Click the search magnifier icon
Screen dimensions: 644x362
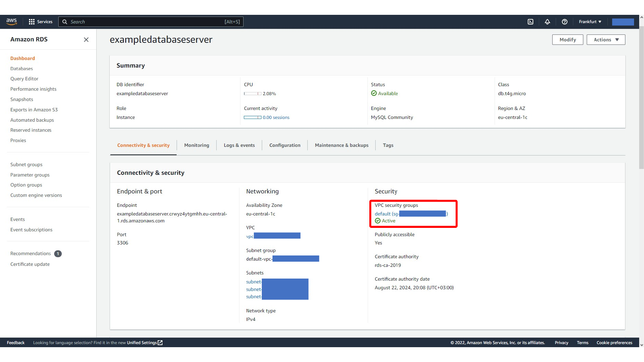point(65,22)
